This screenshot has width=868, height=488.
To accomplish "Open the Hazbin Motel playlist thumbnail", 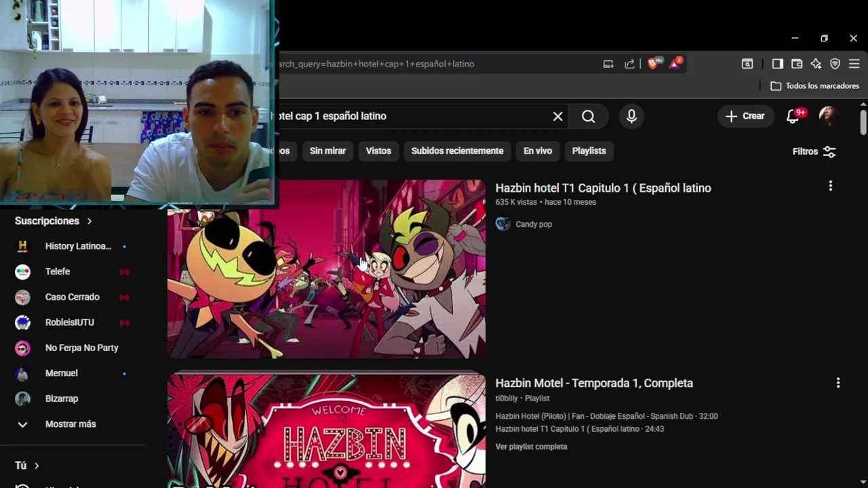I will click(326, 430).
